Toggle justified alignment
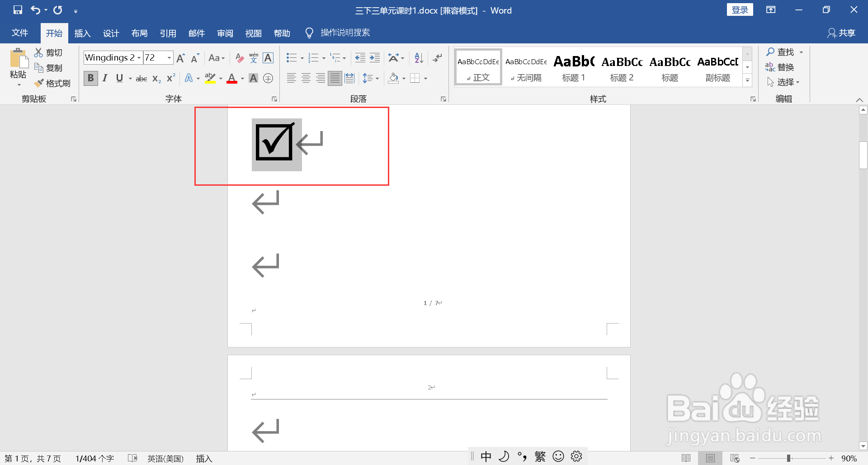This screenshot has width=868, height=465. tap(335, 79)
